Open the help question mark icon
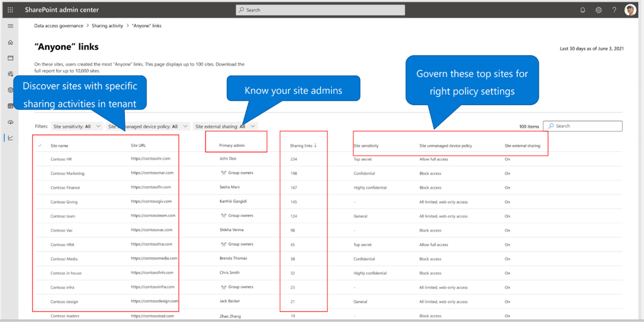The height and width of the screenshot is (322, 644). [x=614, y=10]
